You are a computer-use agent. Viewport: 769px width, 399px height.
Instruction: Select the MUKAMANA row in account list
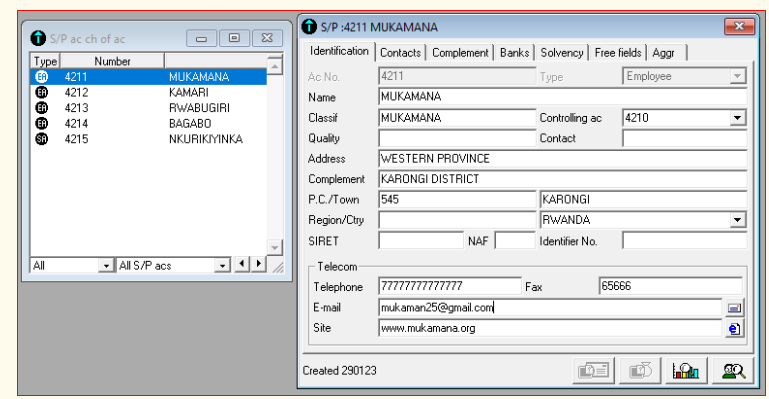(x=149, y=77)
